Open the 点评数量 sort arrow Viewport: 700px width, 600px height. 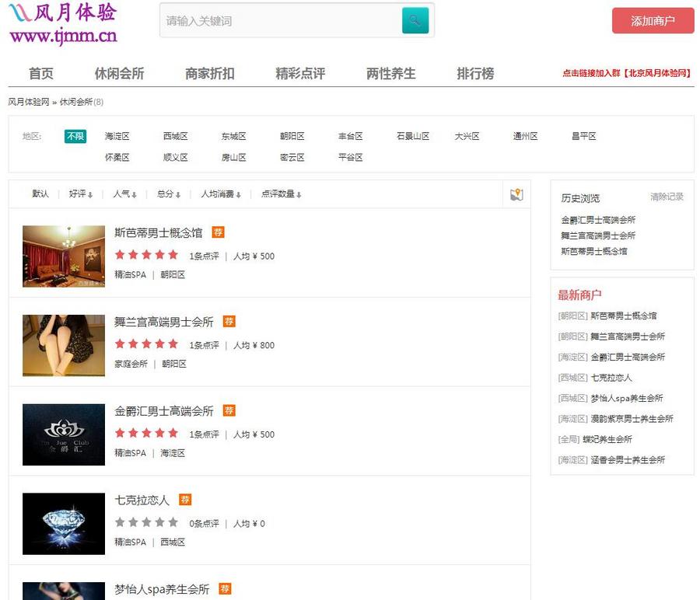click(x=279, y=194)
